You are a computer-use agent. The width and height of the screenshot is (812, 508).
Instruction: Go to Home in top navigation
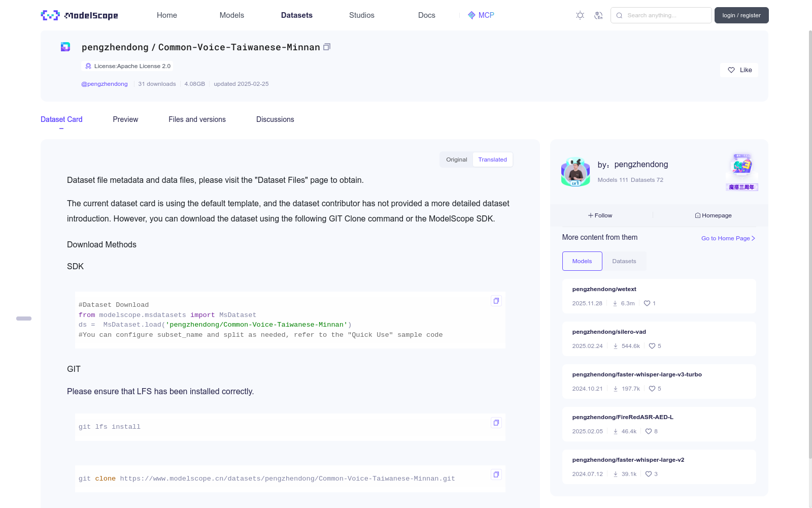pos(167,15)
